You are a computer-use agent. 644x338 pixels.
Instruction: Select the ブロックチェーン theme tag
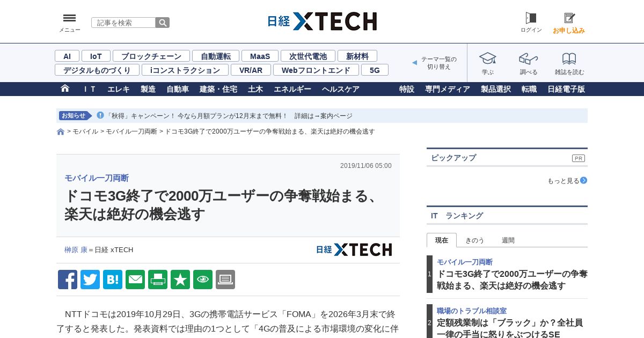point(151,56)
